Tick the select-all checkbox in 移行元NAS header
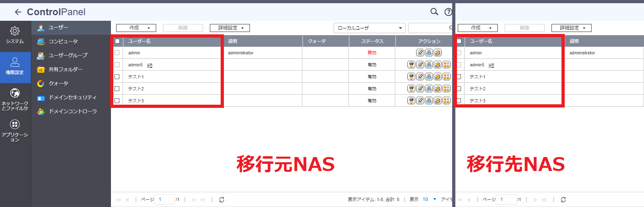 point(117,41)
